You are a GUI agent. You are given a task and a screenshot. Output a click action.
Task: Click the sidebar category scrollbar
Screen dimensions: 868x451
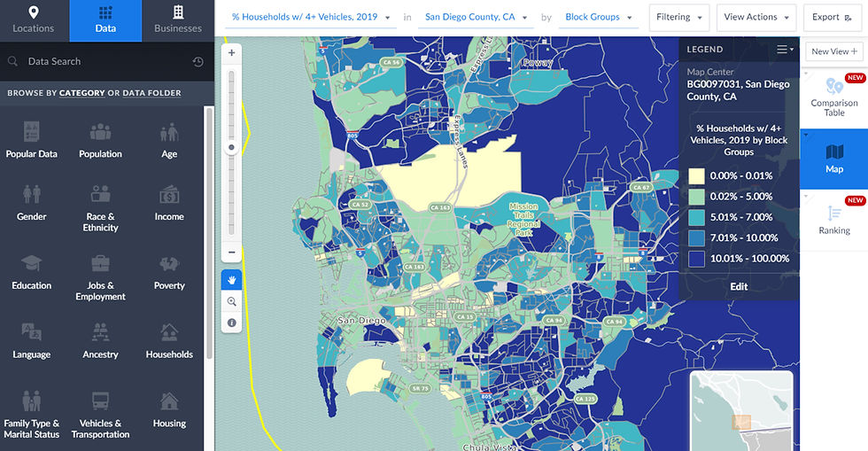[209, 233]
